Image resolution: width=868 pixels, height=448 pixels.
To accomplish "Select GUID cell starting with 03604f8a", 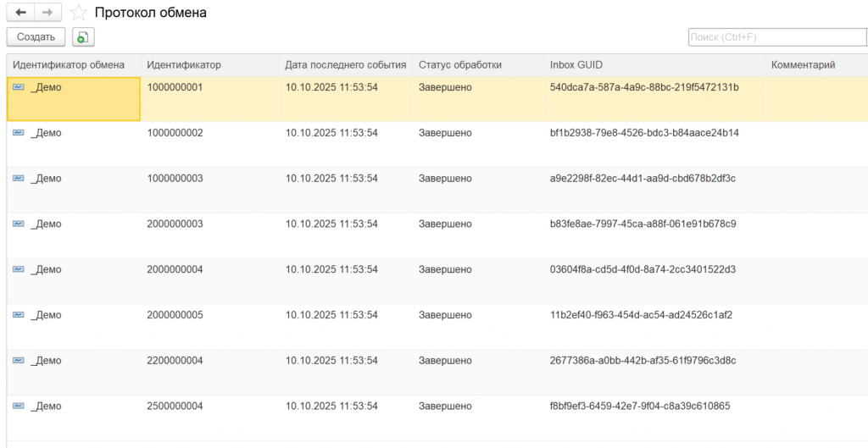I will [x=643, y=270].
